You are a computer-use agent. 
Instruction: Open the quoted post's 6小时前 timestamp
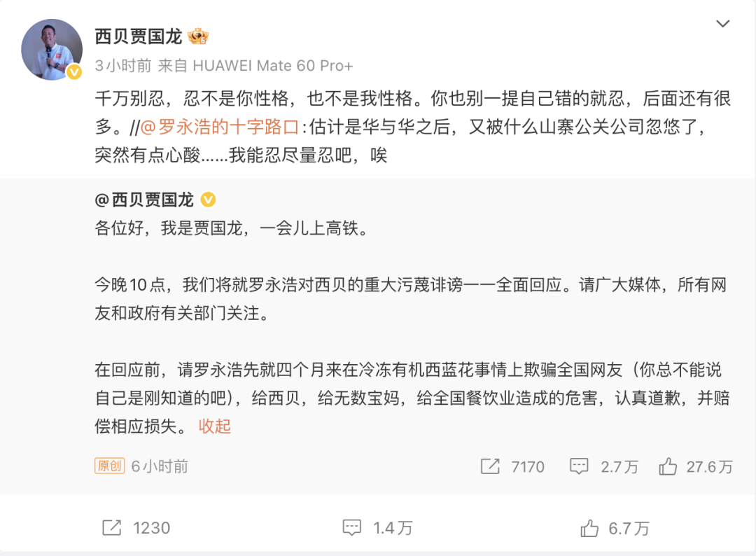click(x=160, y=466)
